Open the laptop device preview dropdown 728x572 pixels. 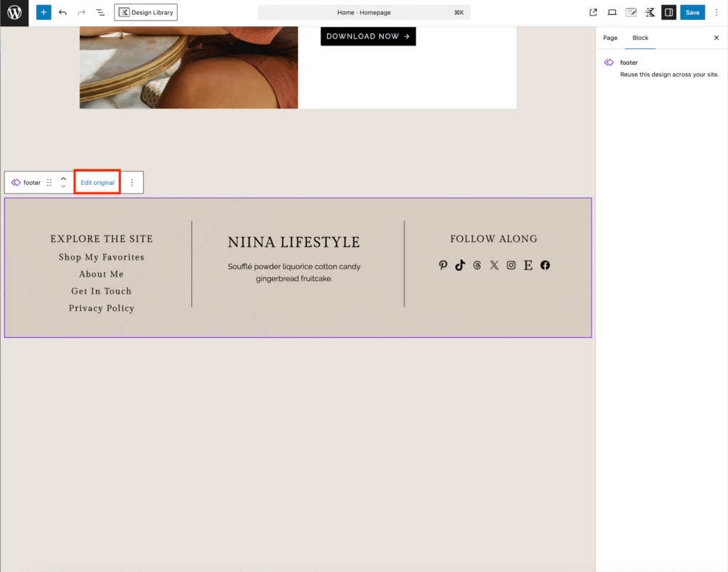tap(612, 12)
